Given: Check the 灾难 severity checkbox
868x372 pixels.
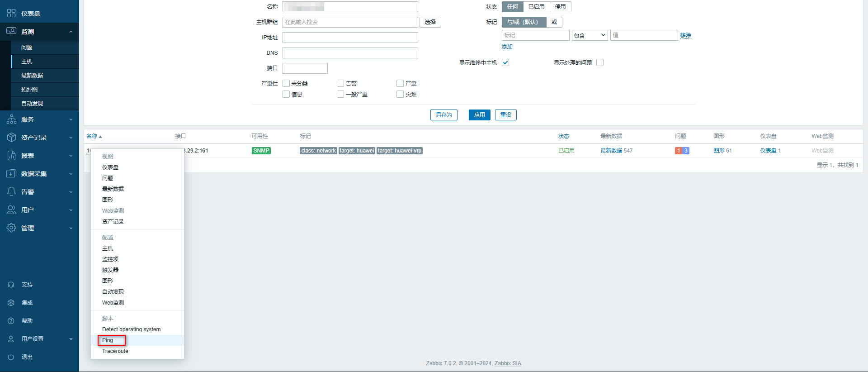Looking at the screenshot, I should click(400, 94).
